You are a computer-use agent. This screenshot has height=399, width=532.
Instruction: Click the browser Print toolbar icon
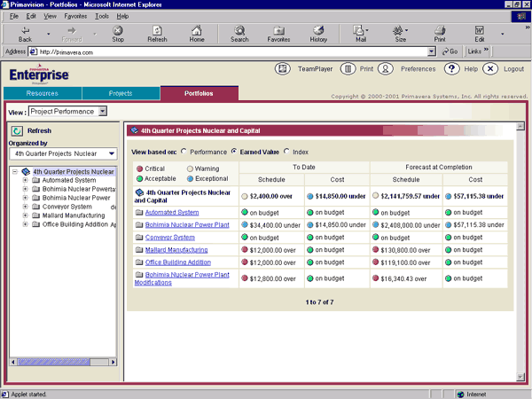[440, 30]
